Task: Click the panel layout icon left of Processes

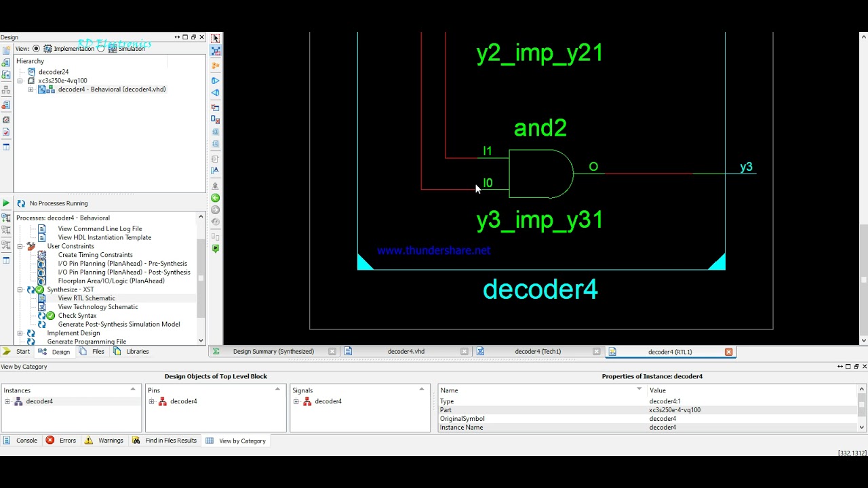Action: point(6,260)
